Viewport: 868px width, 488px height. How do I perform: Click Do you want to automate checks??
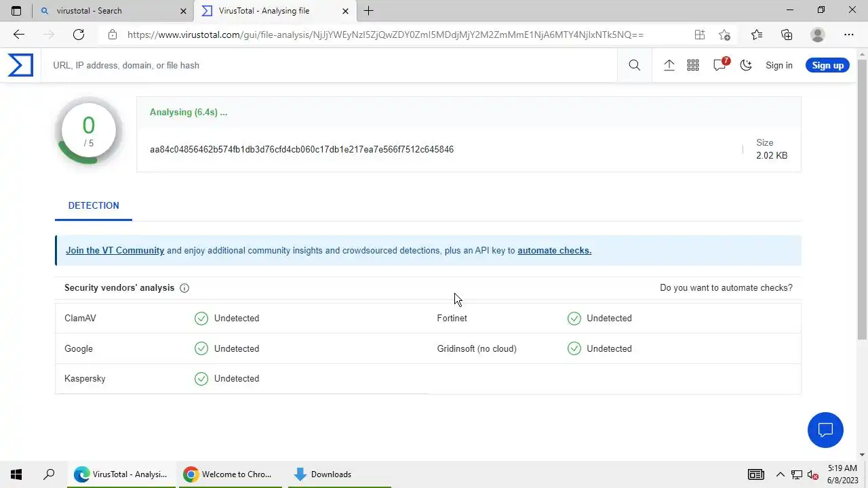[x=726, y=287]
